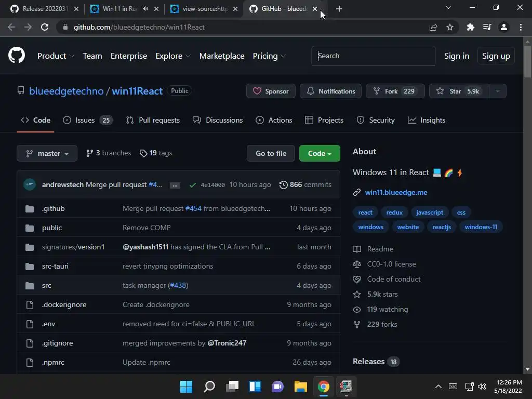Viewport: 532px width, 399px height.
Task: Click the browser back arrow
Action: [11, 27]
